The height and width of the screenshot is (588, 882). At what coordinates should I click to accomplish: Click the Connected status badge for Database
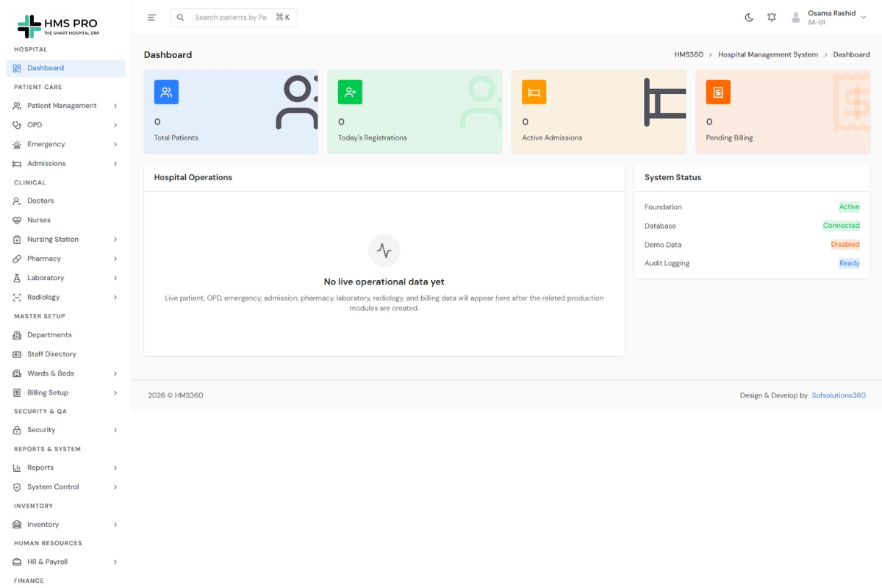(841, 226)
